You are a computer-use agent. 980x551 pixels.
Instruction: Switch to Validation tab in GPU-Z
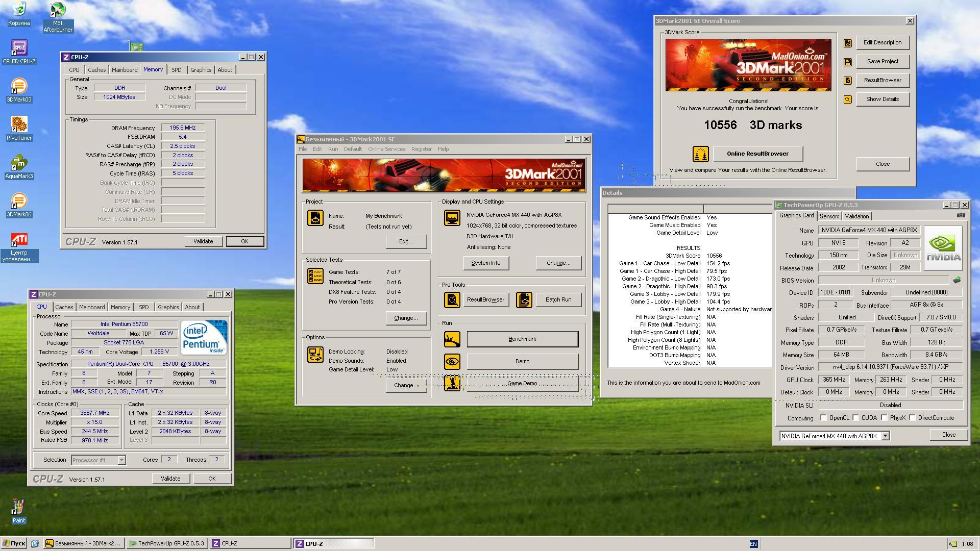[x=857, y=216]
